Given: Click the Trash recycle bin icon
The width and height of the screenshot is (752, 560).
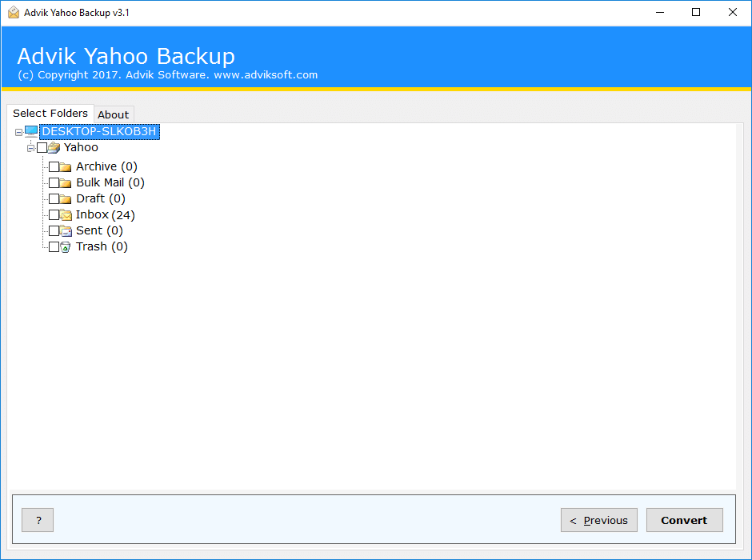Looking at the screenshot, I should [x=66, y=247].
